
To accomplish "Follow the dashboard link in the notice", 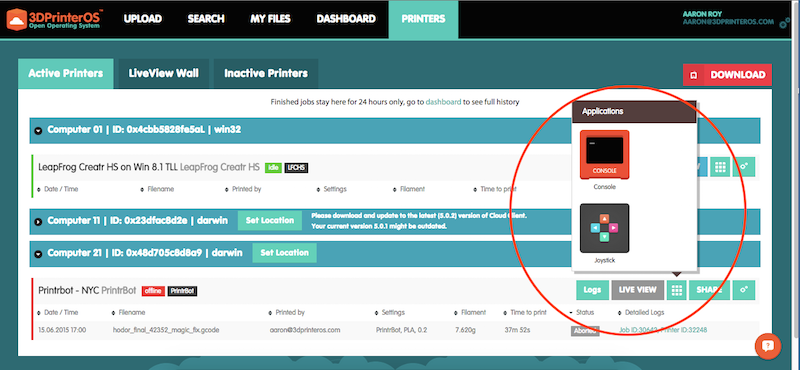I will click(x=443, y=102).
